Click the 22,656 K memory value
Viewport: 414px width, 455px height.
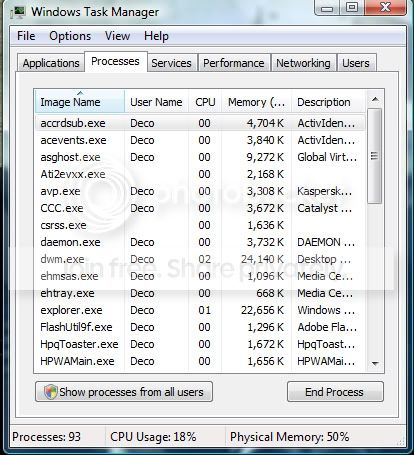point(262,310)
